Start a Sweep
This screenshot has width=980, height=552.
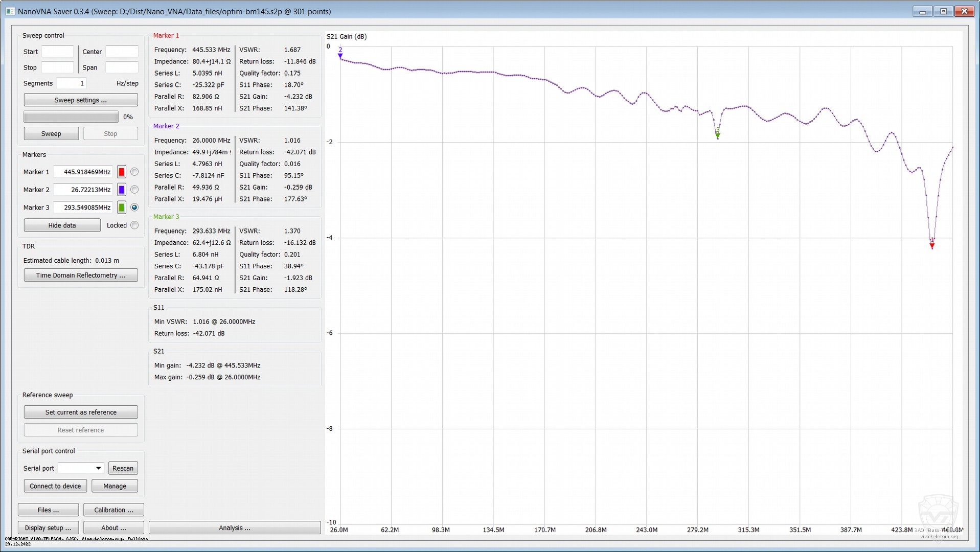pyautogui.click(x=51, y=133)
